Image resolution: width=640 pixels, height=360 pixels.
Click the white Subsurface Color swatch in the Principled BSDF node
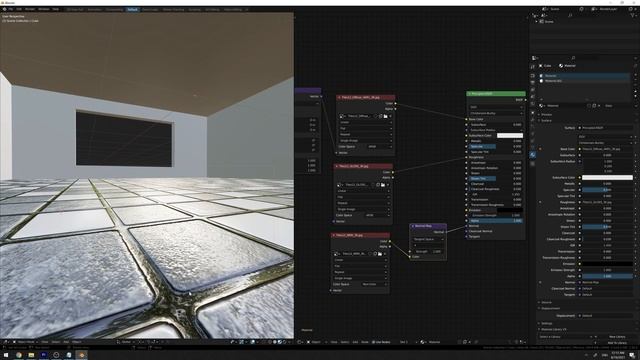tap(510, 136)
